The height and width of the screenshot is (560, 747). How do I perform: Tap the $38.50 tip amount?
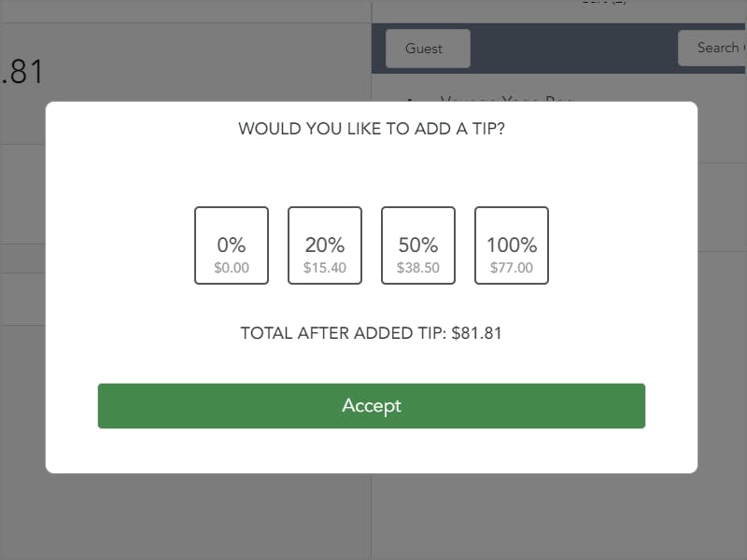[x=417, y=268]
